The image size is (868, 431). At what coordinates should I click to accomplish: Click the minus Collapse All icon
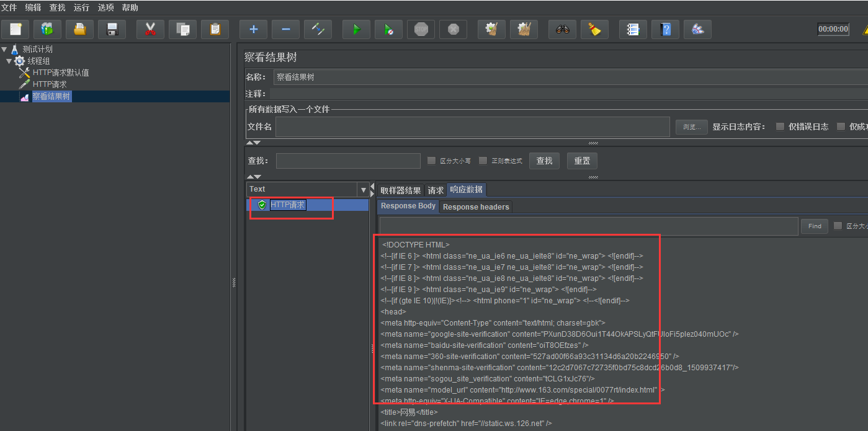(x=285, y=29)
